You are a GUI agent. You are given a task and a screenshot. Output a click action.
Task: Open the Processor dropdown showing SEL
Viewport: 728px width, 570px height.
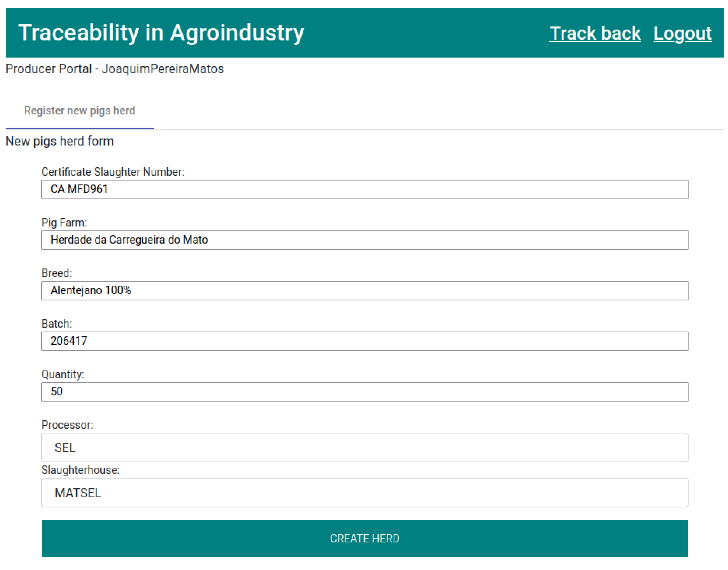(364, 447)
